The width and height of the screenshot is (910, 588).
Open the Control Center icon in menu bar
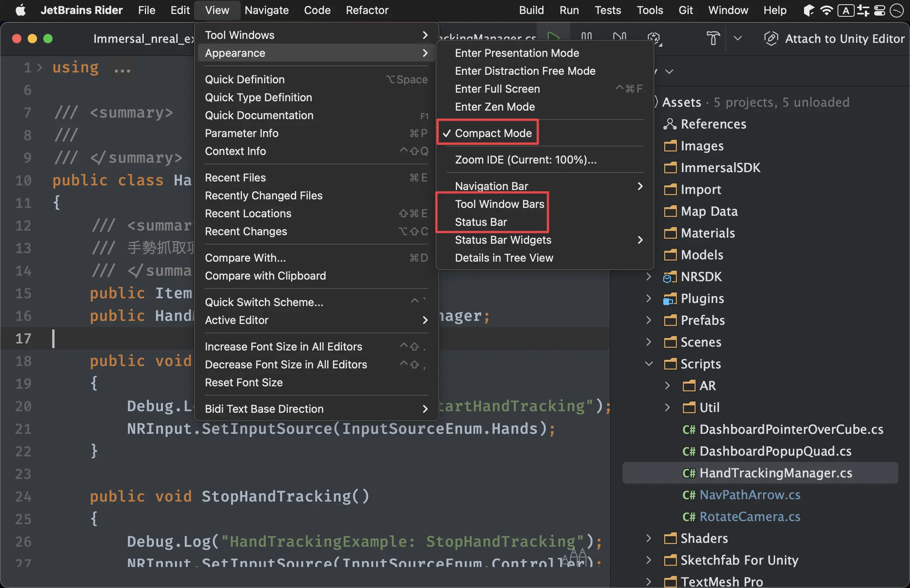coord(880,10)
